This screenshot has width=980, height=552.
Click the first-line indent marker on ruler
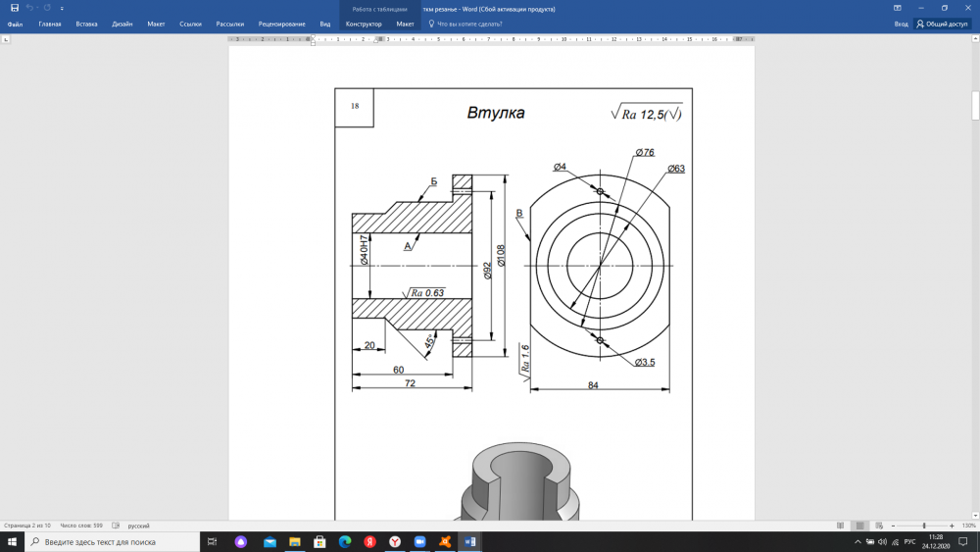[314, 37]
